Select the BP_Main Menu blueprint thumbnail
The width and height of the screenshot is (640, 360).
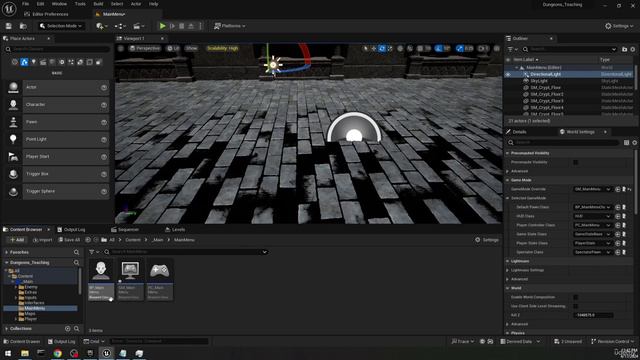click(x=101, y=280)
